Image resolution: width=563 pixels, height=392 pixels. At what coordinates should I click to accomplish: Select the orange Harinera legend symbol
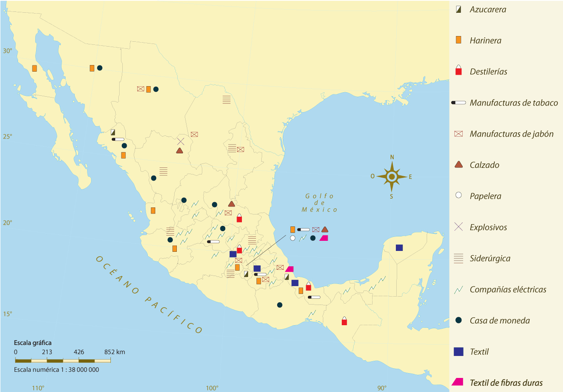point(458,40)
